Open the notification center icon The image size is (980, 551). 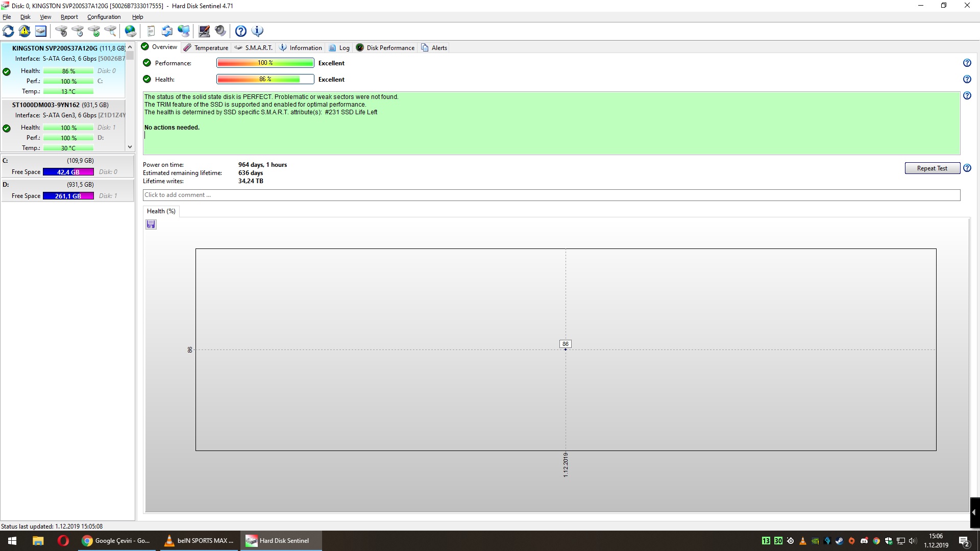coord(964,541)
